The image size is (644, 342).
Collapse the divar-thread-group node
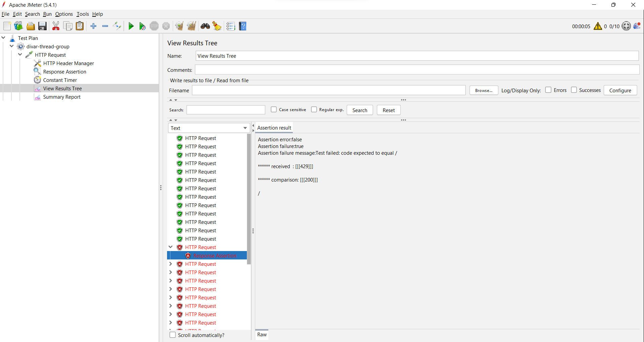coord(12,46)
